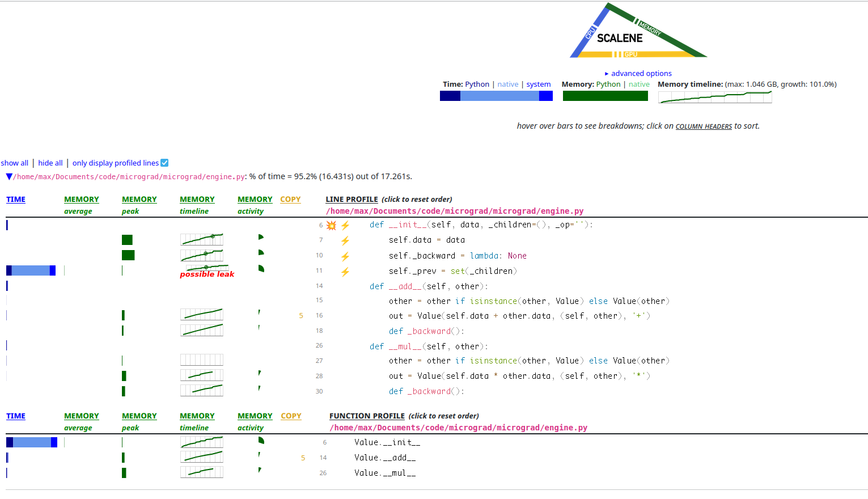The image size is (868, 499).
Task: Click the 'possible leak' warning text
Action: click(x=207, y=274)
